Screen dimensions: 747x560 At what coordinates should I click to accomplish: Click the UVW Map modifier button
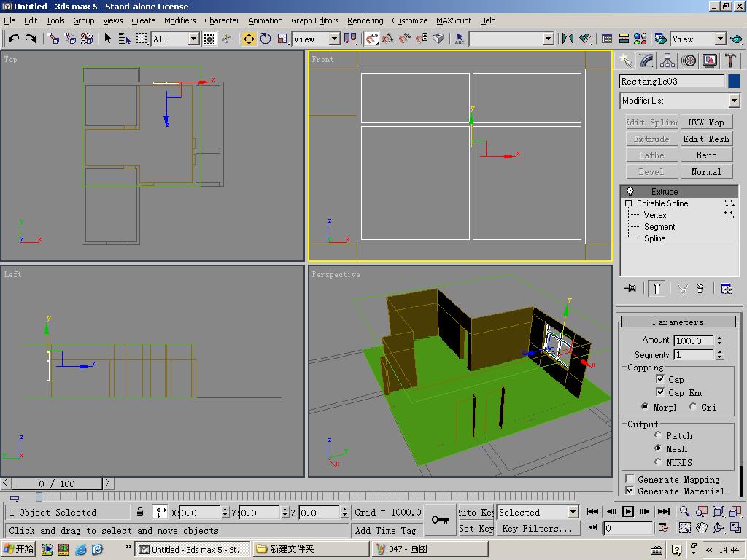(x=706, y=122)
